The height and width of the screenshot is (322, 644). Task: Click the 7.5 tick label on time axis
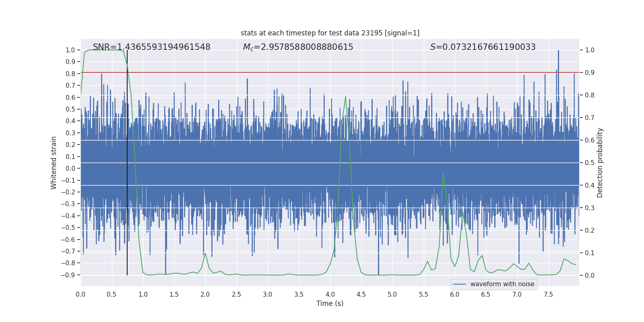[548, 295]
